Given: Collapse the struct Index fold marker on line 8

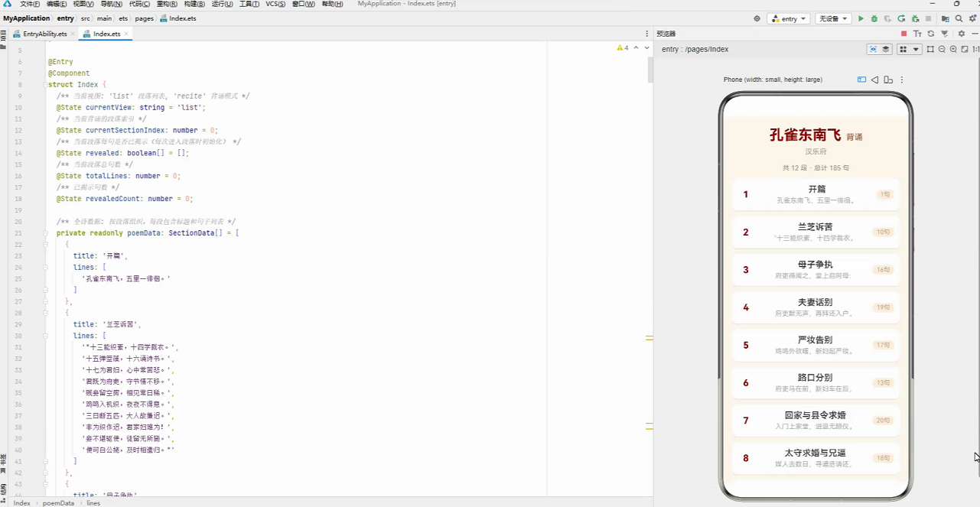Looking at the screenshot, I should tap(45, 85).
